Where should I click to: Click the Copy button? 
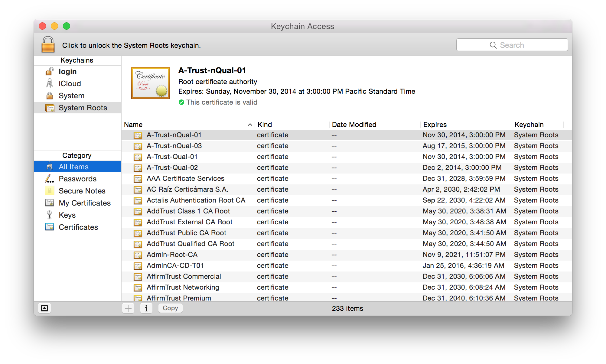tap(170, 308)
